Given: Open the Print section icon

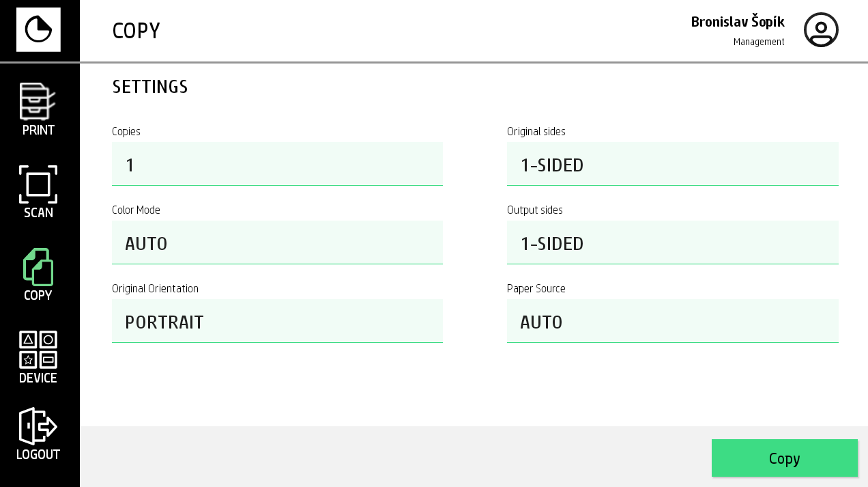Looking at the screenshot, I should 38,101.
